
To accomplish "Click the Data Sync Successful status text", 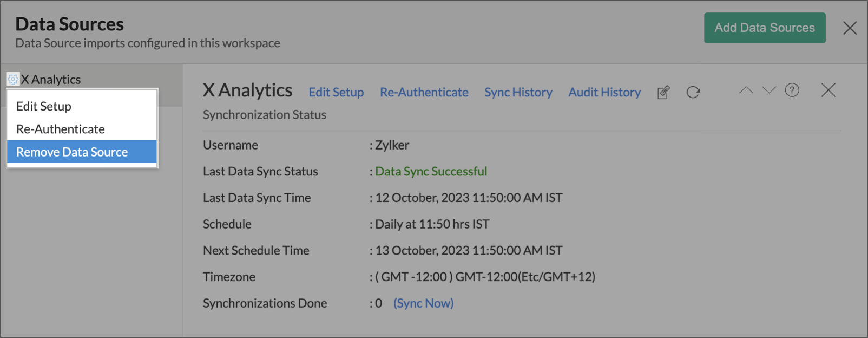I will tap(431, 171).
